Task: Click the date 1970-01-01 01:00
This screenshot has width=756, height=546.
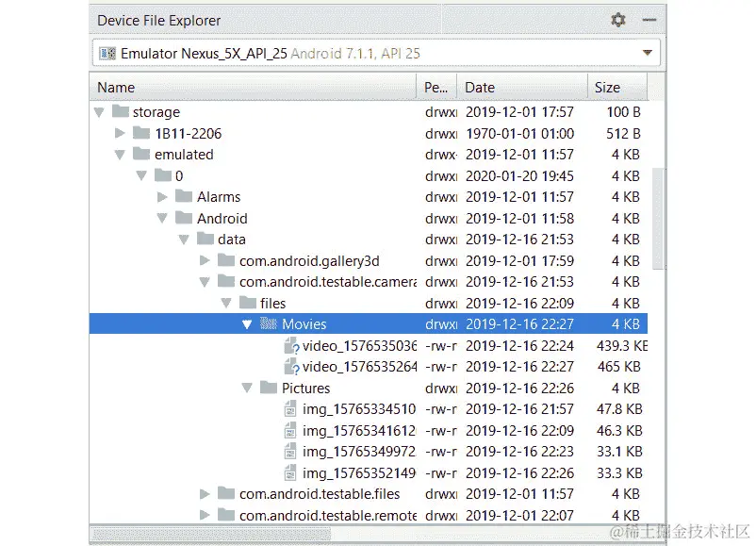Action: click(x=519, y=134)
